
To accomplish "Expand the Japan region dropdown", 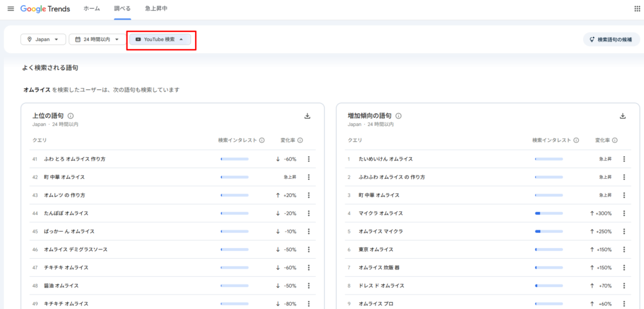I will click(x=43, y=40).
